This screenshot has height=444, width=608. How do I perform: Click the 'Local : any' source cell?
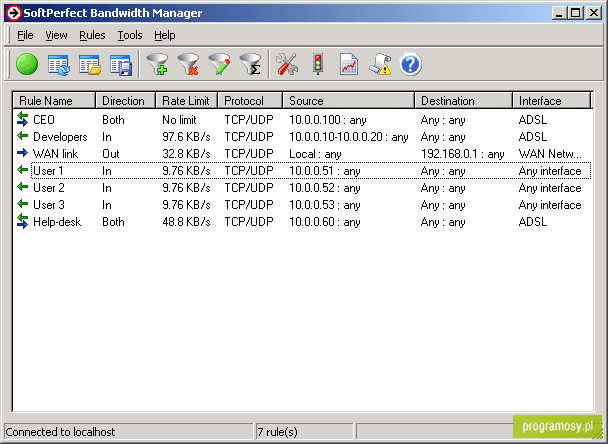(315, 154)
